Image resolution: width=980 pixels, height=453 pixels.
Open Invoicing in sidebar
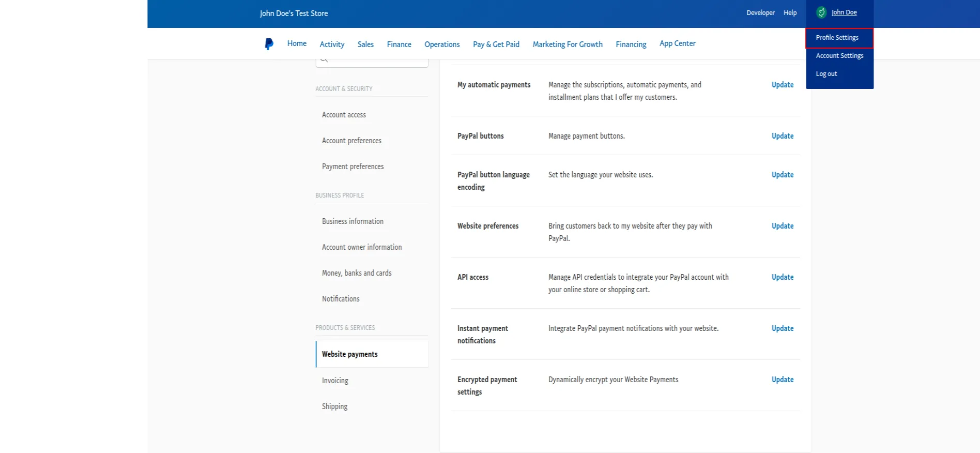pos(335,381)
